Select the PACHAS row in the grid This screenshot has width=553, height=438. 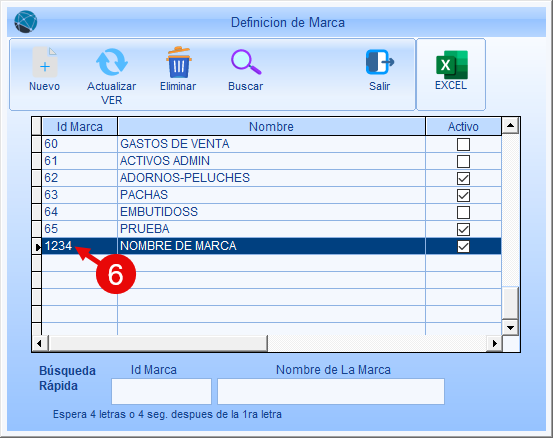coord(272,195)
